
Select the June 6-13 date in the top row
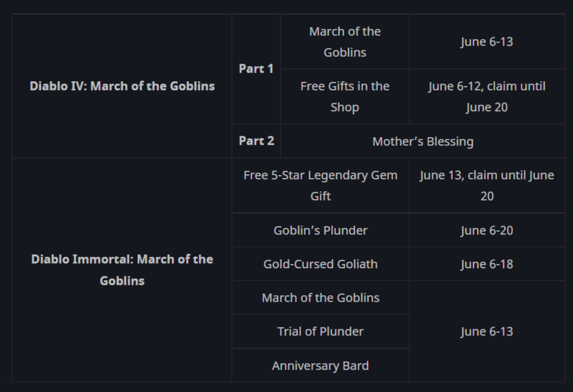click(x=487, y=41)
